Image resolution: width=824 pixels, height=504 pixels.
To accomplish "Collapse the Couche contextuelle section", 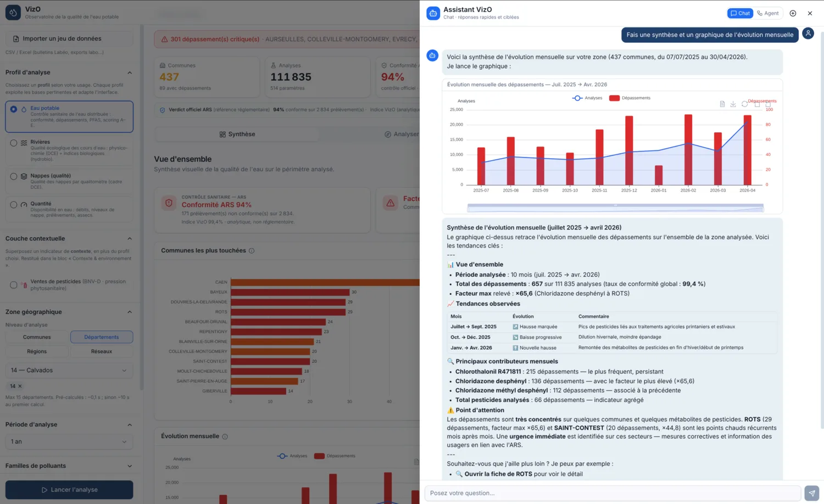I will 130,239.
